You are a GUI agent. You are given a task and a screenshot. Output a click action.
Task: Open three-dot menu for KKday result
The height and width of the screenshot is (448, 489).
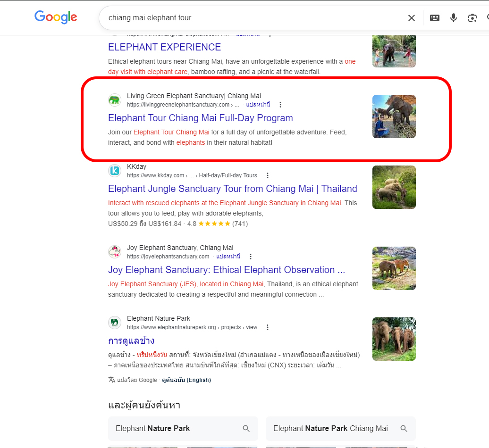click(268, 175)
